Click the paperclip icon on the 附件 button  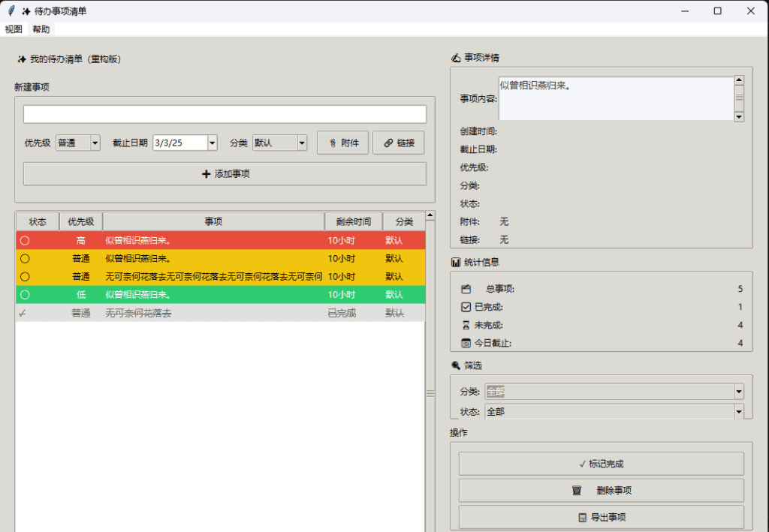333,143
